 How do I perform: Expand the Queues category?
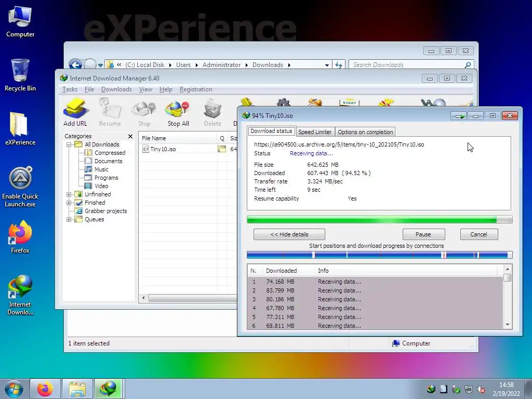point(69,219)
